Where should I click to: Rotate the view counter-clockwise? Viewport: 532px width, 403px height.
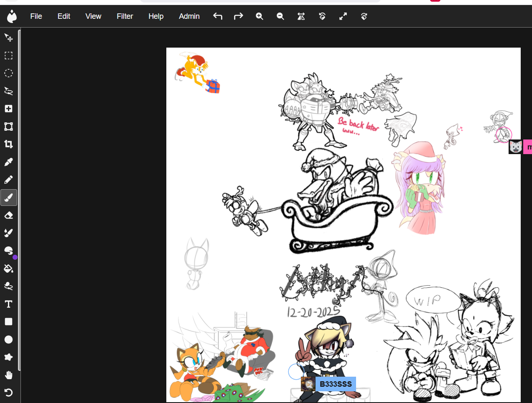(x=322, y=16)
